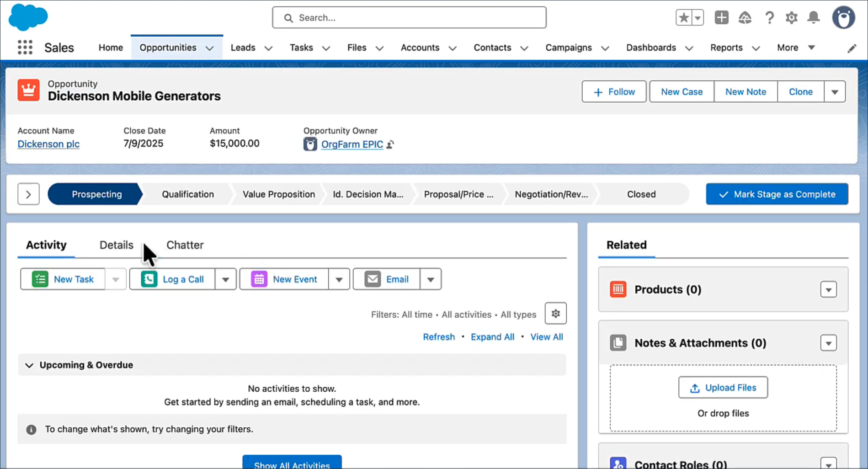Click Mark Stage as Complete
This screenshot has width=868, height=469.
(777, 194)
